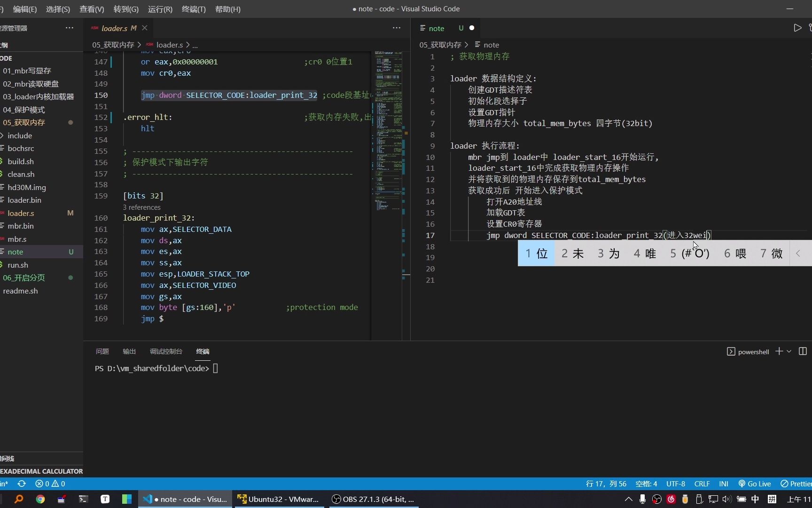Screen dimensions: 812x508
Task: Open errors and warnings count in status bar
Action: point(50,484)
